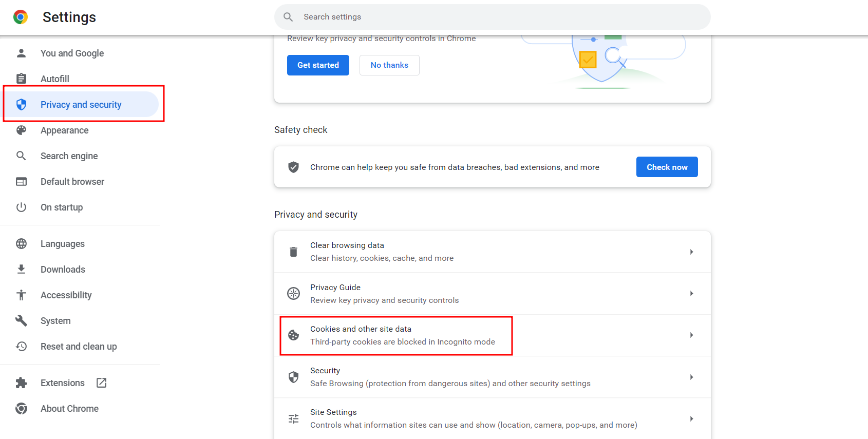Click the You and Google person icon

[x=21, y=53]
